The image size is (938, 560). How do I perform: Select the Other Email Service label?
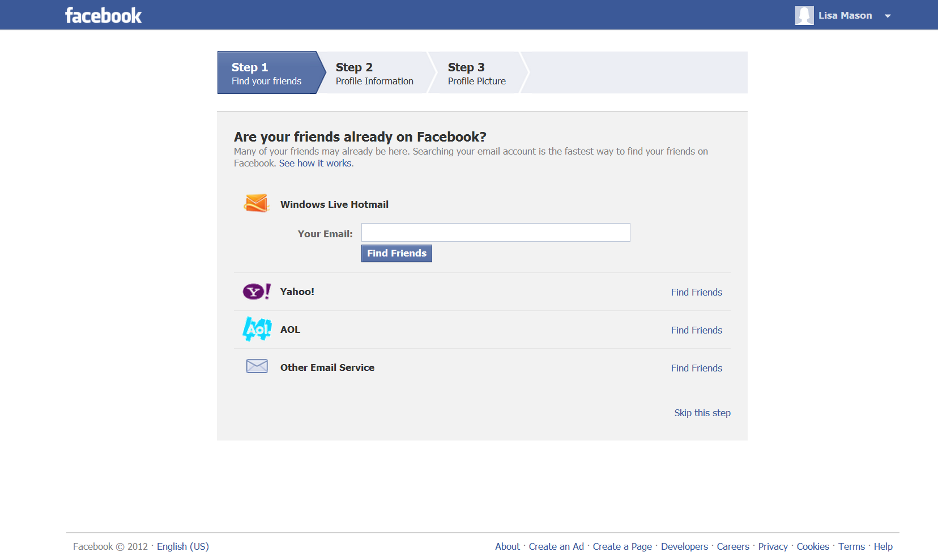(x=327, y=367)
